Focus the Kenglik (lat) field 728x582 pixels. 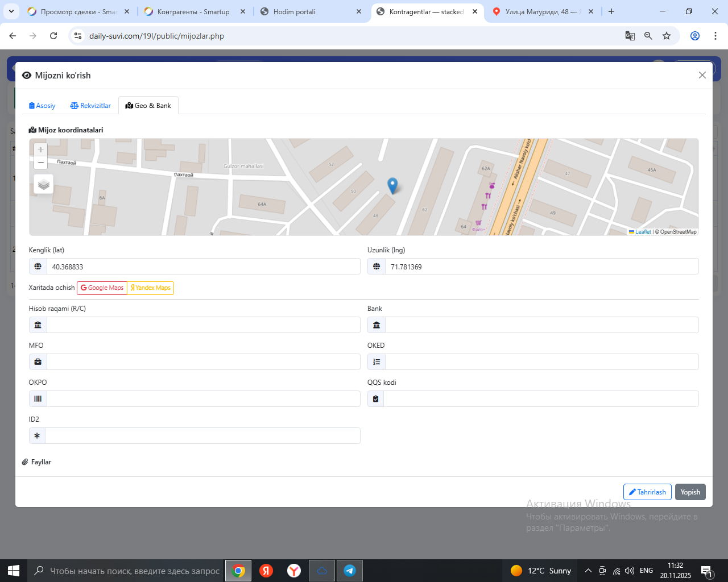coord(203,267)
